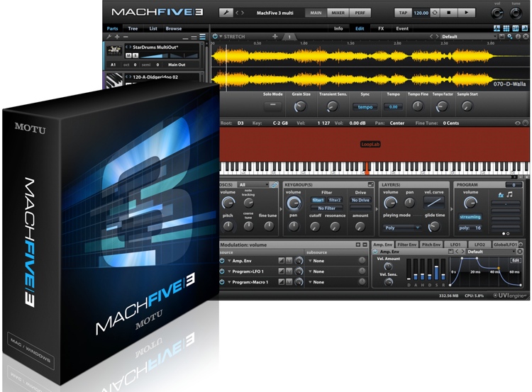Toggle power for Amp. Env modulation row
This screenshot has height=392, width=532.
click(x=222, y=261)
